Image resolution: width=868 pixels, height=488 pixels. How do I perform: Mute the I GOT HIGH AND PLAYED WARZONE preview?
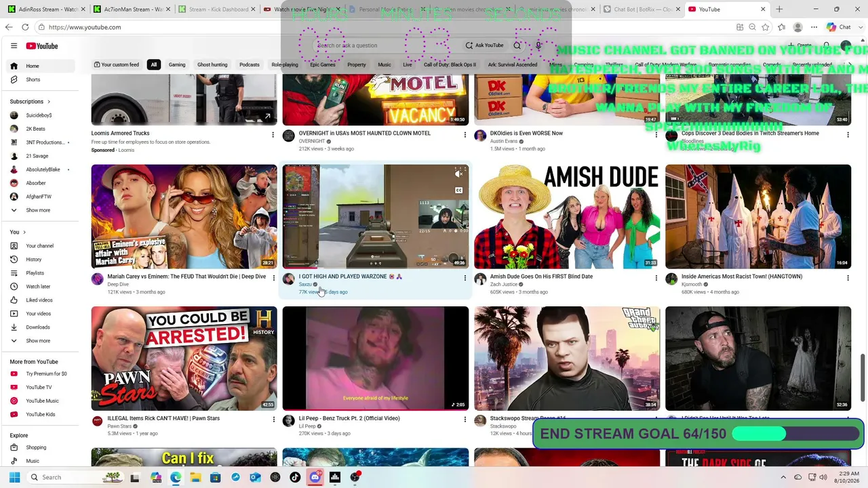(458, 174)
